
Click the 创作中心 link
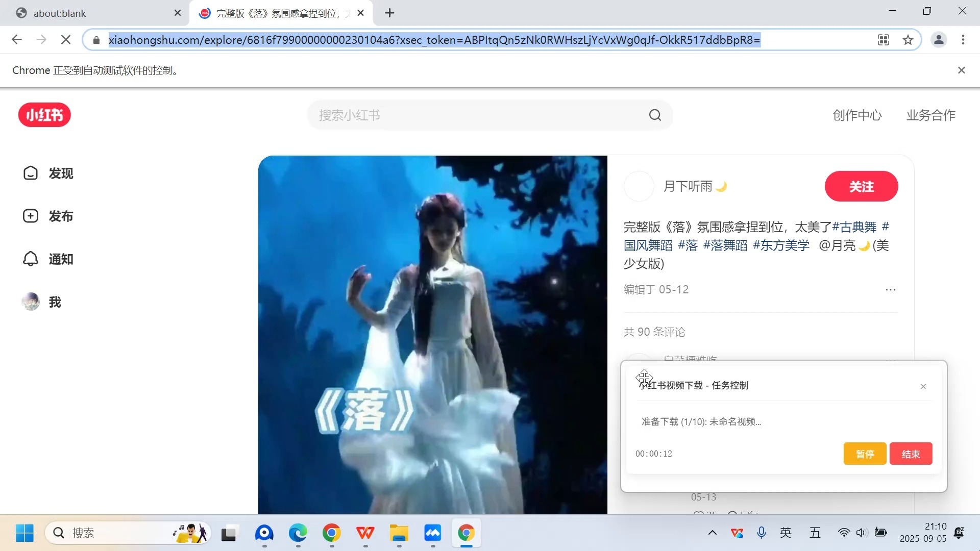pos(857,115)
